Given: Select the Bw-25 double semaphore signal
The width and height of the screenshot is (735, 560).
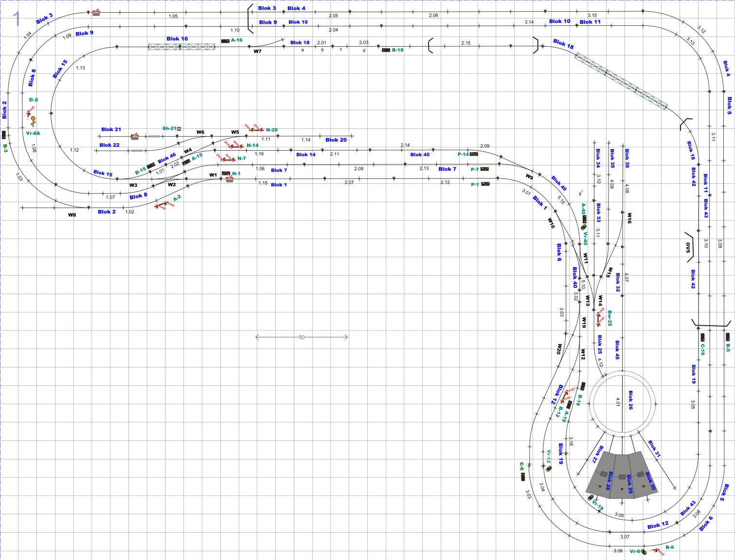Looking at the screenshot, I should point(600,317).
